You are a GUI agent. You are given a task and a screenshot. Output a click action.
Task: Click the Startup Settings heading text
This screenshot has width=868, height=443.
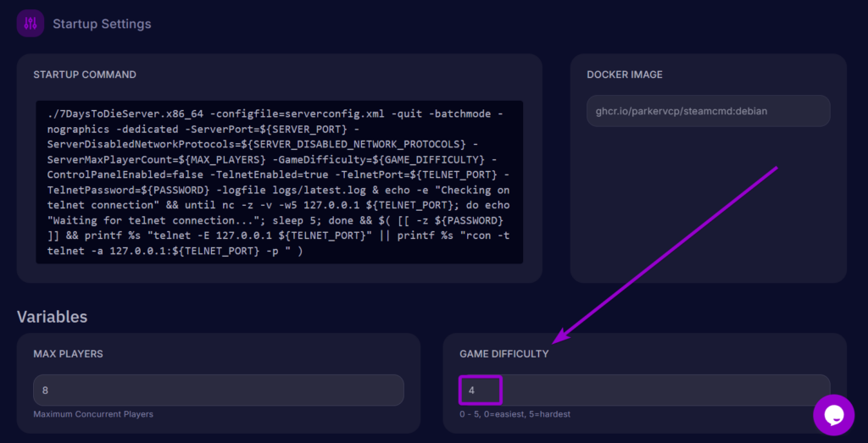point(102,24)
